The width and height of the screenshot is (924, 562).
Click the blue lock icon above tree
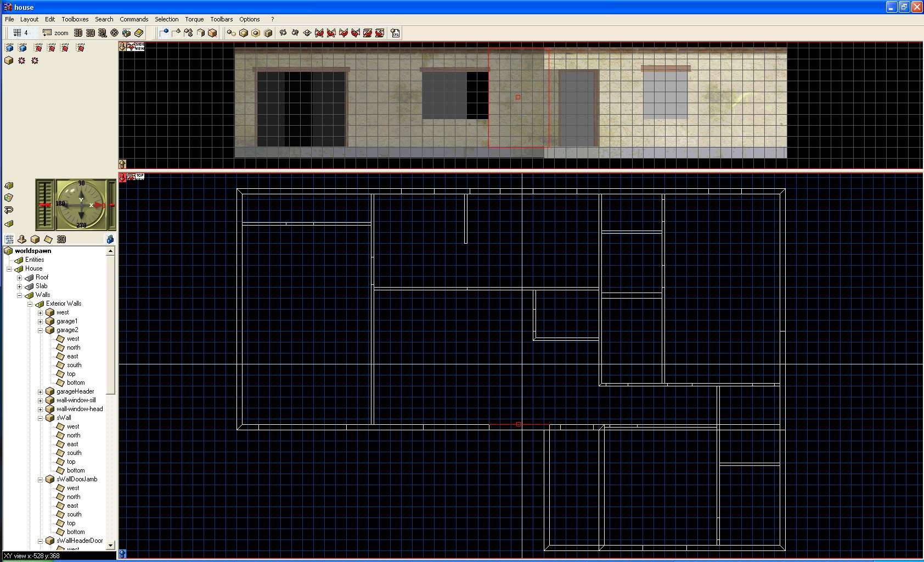pos(110,239)
